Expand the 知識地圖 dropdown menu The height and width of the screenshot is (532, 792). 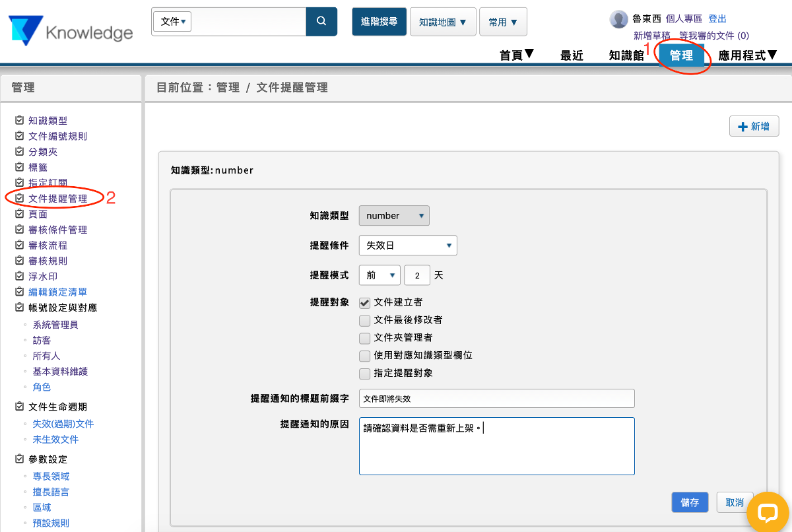[x=442, y=22]
